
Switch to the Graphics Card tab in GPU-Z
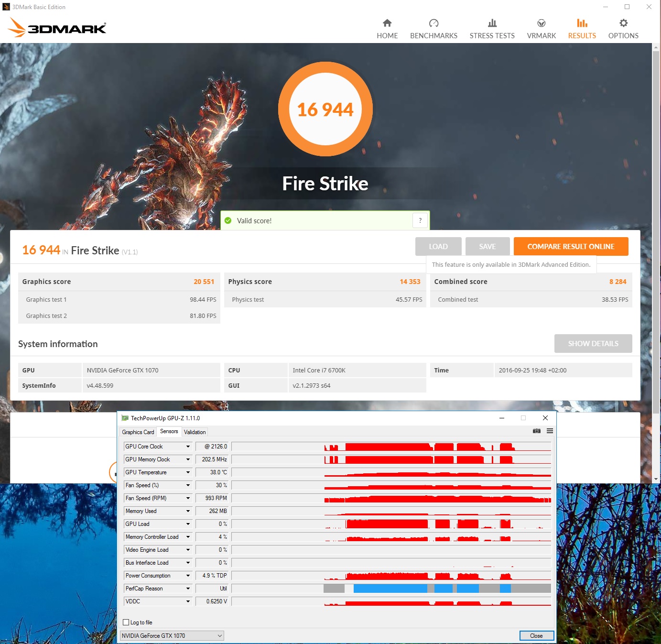[138, 432]
